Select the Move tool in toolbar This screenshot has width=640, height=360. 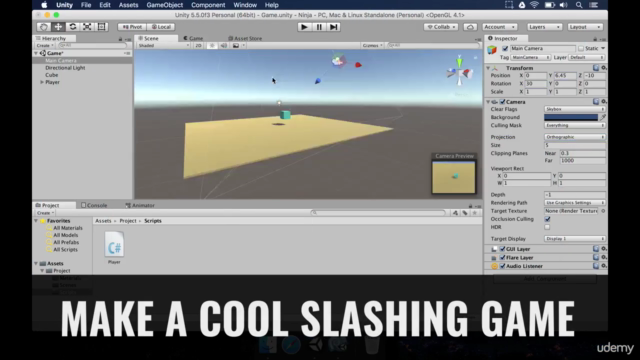pos(58,27)
